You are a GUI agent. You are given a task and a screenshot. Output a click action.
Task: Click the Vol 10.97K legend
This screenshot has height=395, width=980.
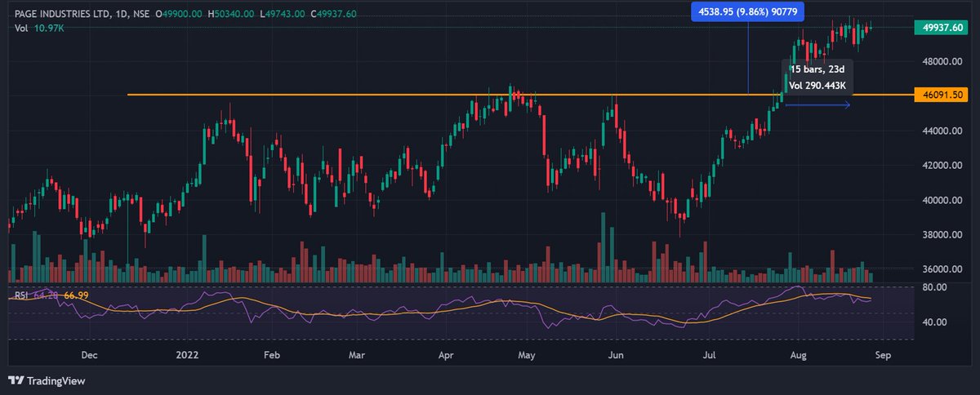pos(39,29)
